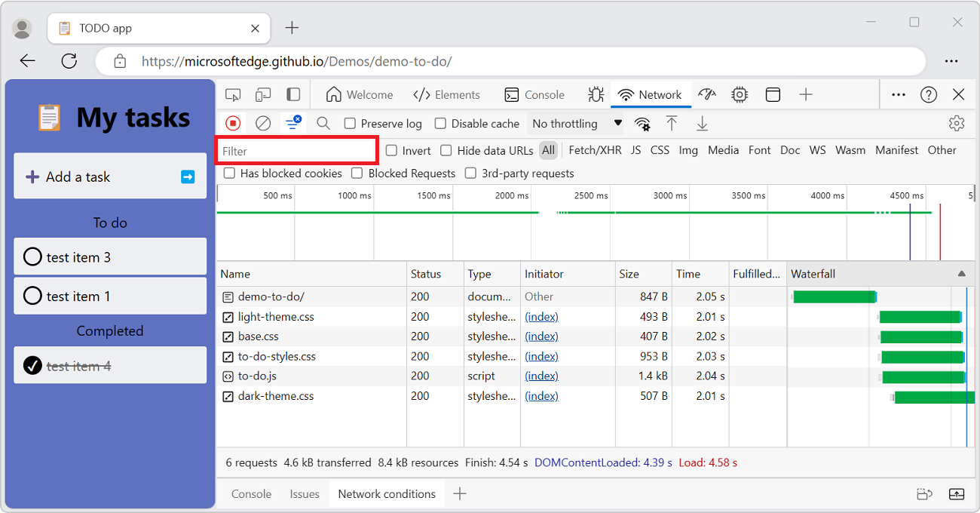Select the inspect element tool

[x=233, y=94]
